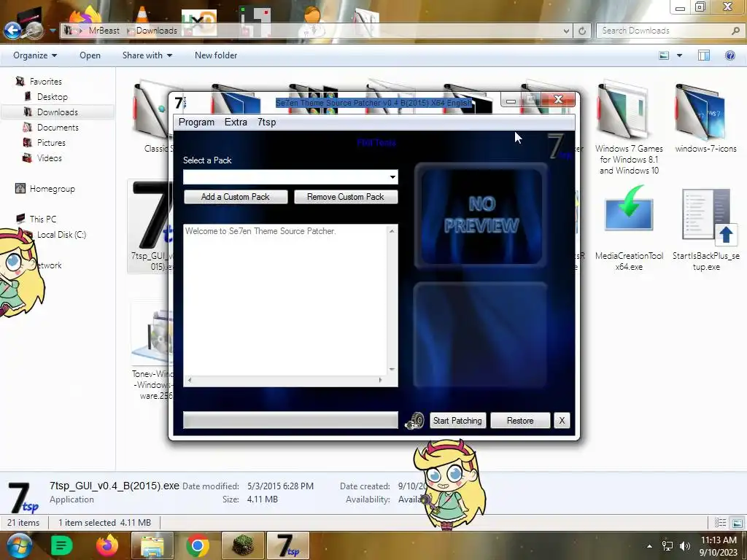Viewport: 747px width, 560px height.
Task: Select Desktop in navigation pane
Action: 53,97
